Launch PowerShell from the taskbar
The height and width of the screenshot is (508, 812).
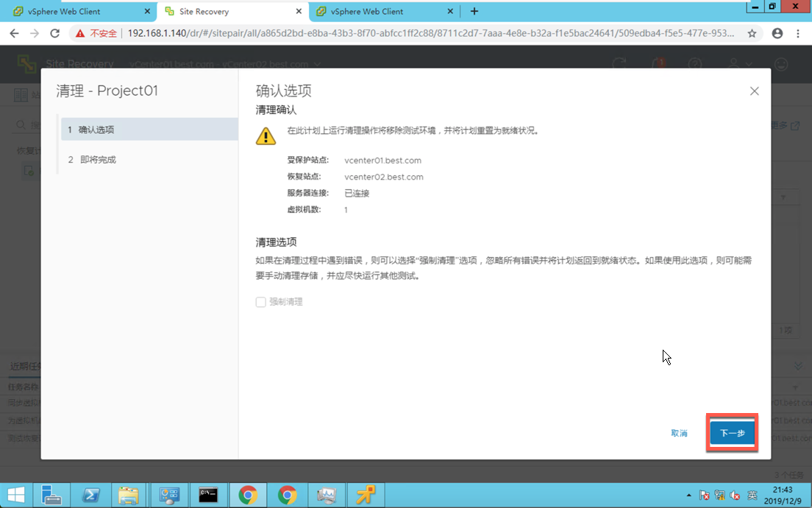90,495
